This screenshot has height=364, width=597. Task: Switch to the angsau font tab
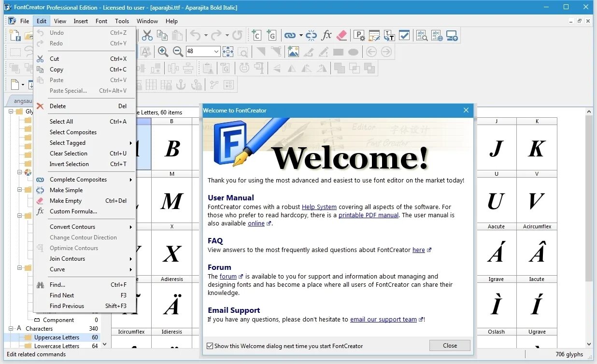(22, 101)
